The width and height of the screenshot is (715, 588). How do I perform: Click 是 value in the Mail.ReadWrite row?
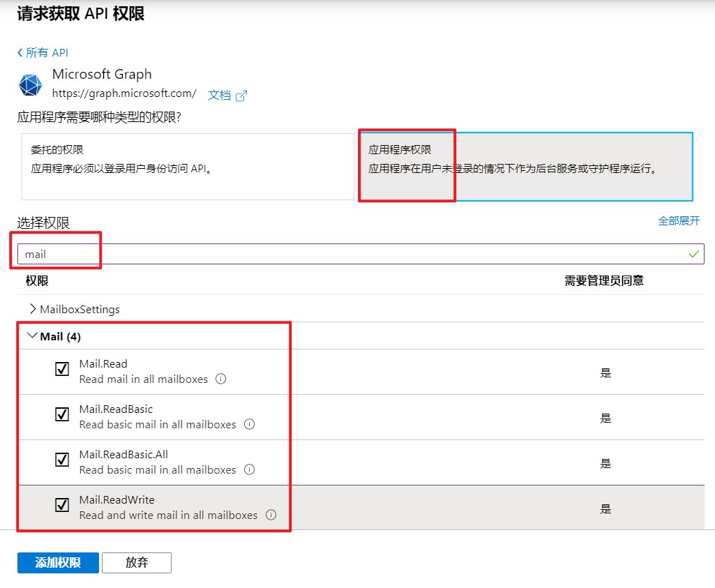click(x=605, y=508)
